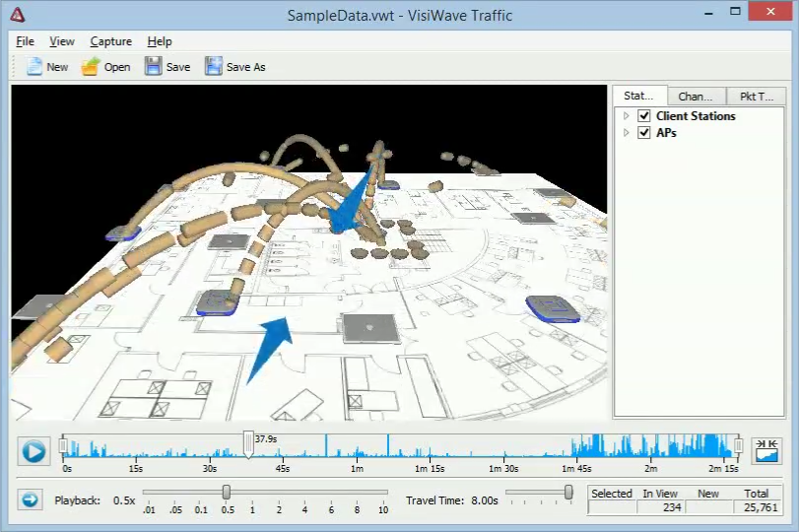The image size is (799, 532).
Task: Switch to the Chan... tab
Action: 697,96
